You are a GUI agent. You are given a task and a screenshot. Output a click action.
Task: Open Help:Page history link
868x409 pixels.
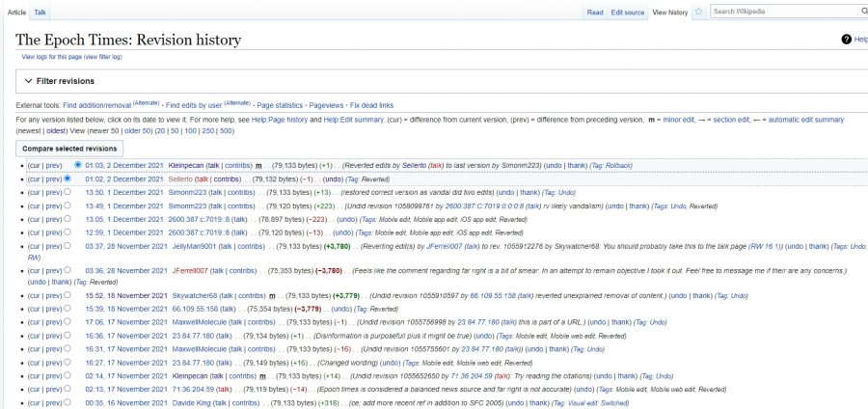(280, 120)
